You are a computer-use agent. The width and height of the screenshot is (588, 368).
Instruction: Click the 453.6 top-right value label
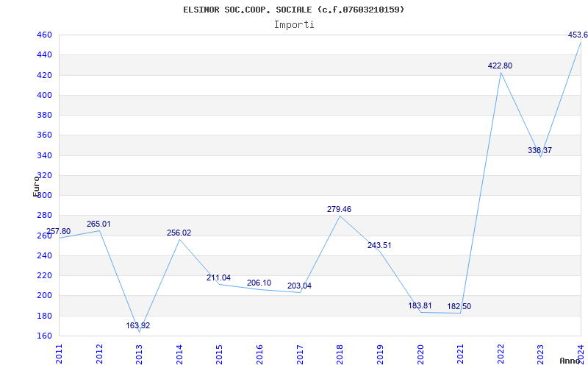pyautogui.click(x=578, y=35)
